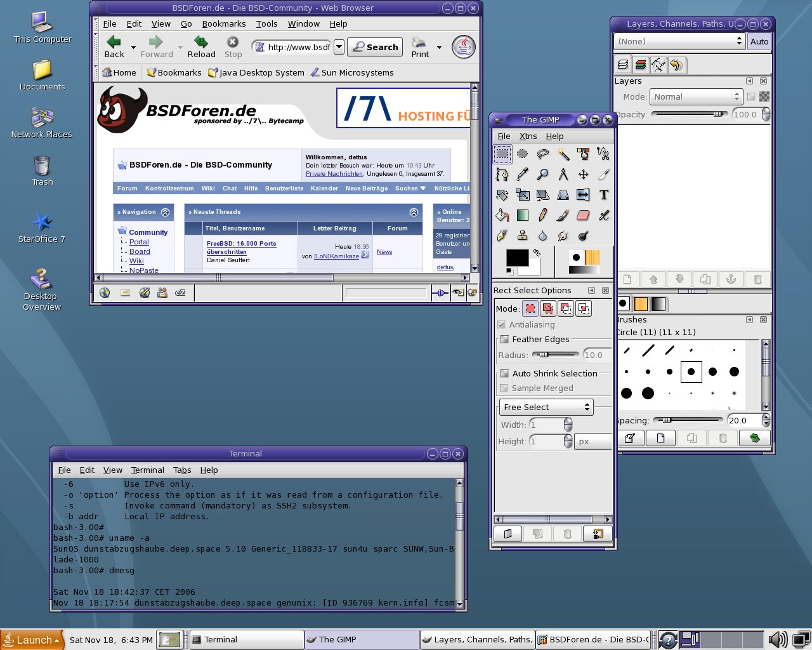Select the Zoom magnifier tool in GIMP
The height and width of the screenshot is (650, 812).
(543, 174)
